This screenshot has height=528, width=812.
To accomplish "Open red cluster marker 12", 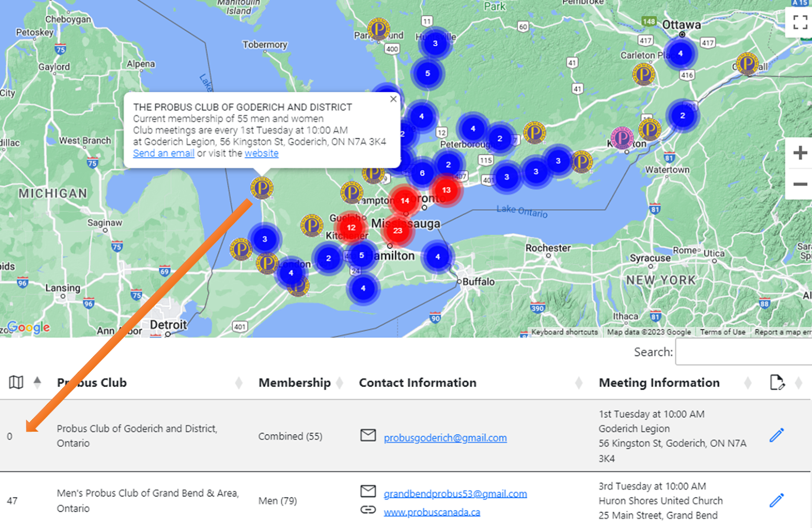I will [351, 227].
